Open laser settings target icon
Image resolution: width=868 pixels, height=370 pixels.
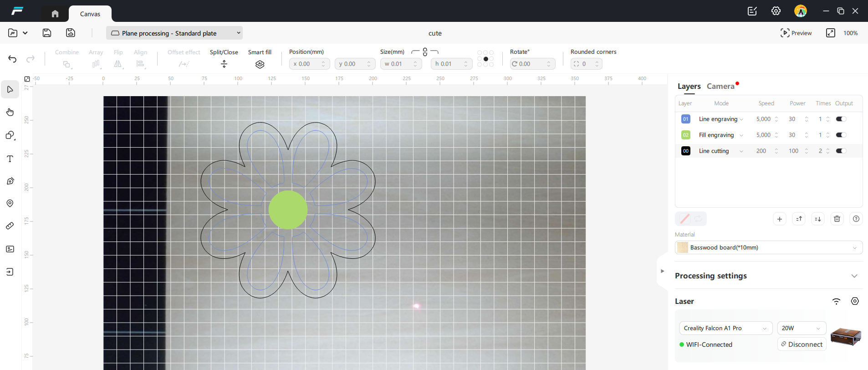pos(855,301)
